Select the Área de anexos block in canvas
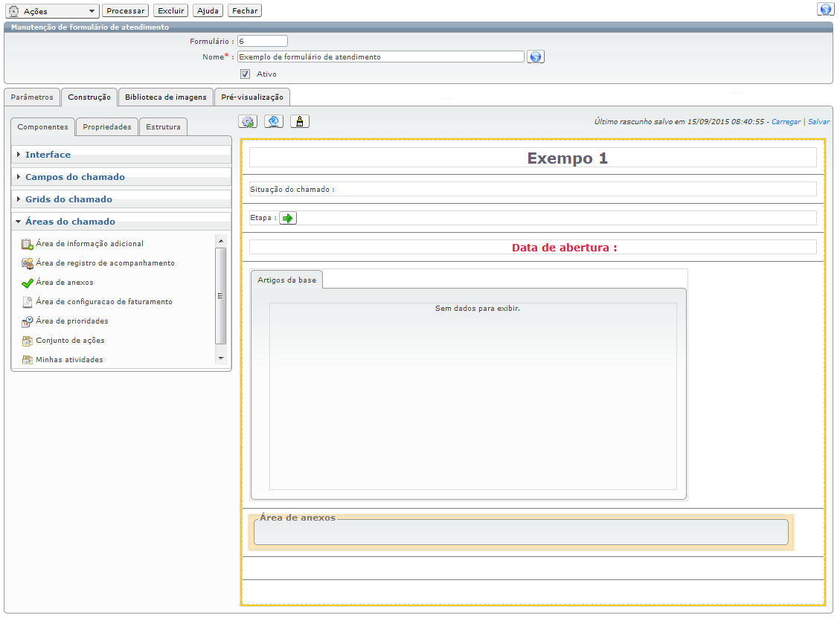Screen dimensions: 840x618 (x=521, y=532)
